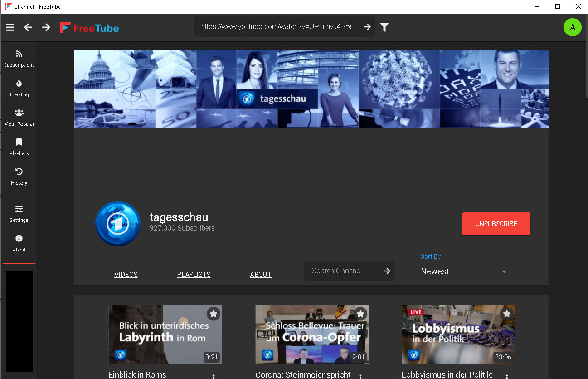Star the Lobbyismus in der Politik video
Image resolution: width=588 pixels, height=379 pixels.
click(x=507, y=314)
